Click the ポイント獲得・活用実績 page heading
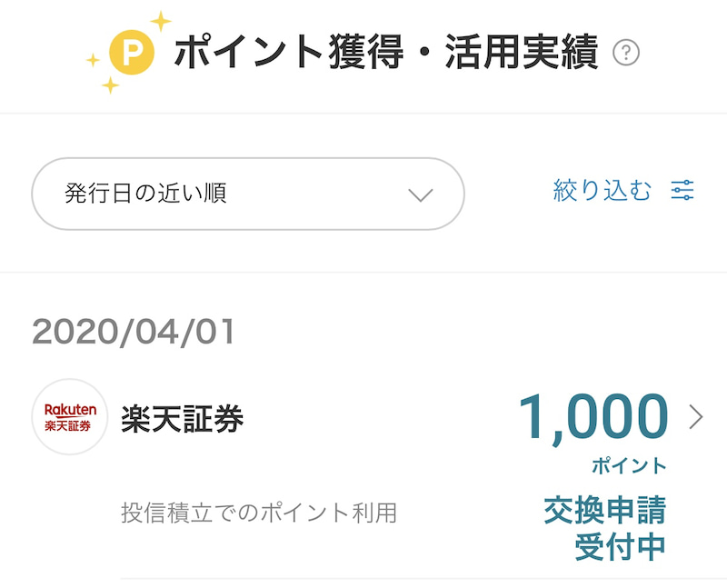The height and width of the screenshot is (588, 727). (385, 55)
